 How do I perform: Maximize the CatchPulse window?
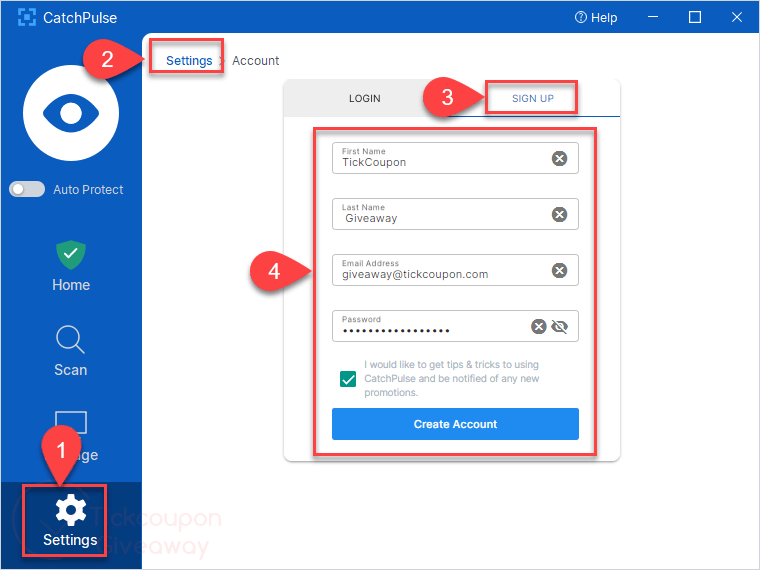point(695,17)
